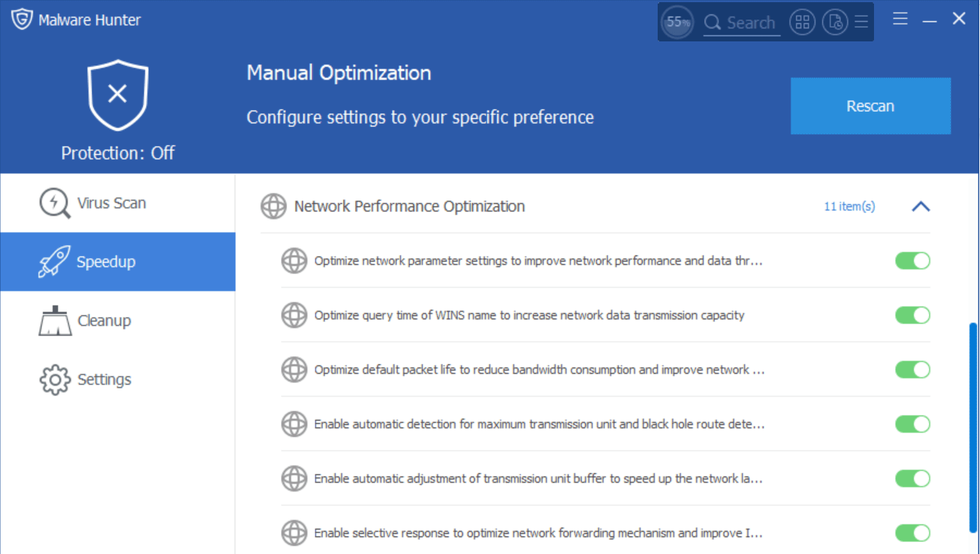
Task: Click the Rescan button
Action: click(x=870, y=105)
